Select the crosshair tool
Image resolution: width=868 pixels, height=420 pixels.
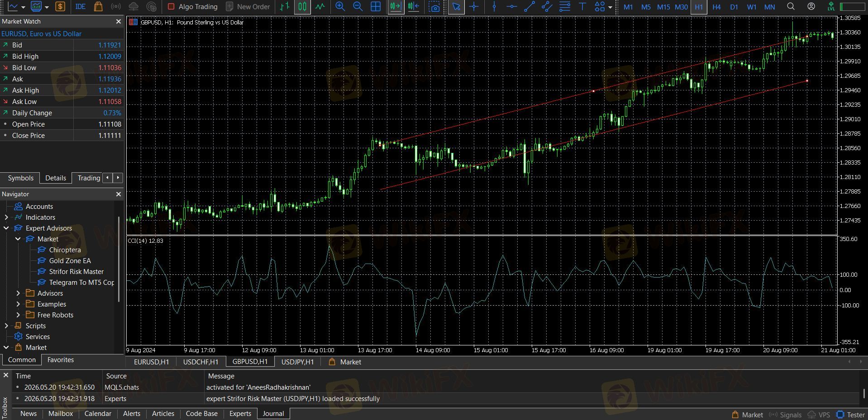pyautogui.click(x=474, y=7)
